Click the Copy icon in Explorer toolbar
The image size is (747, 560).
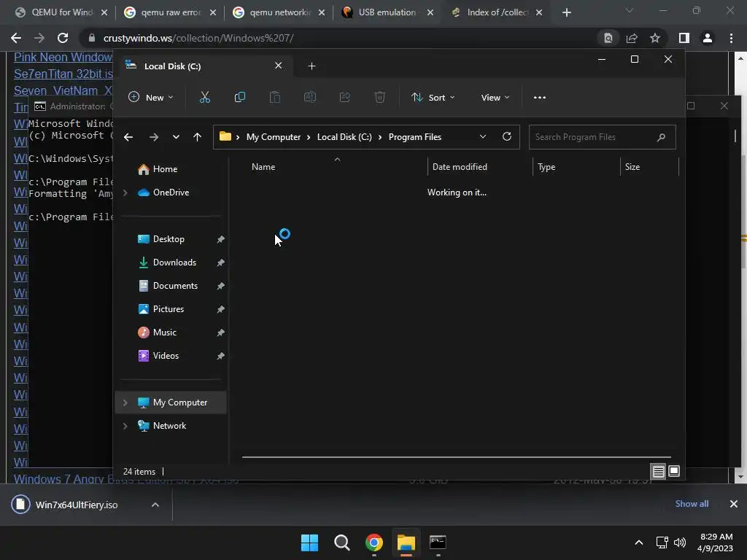click(239, 98)
